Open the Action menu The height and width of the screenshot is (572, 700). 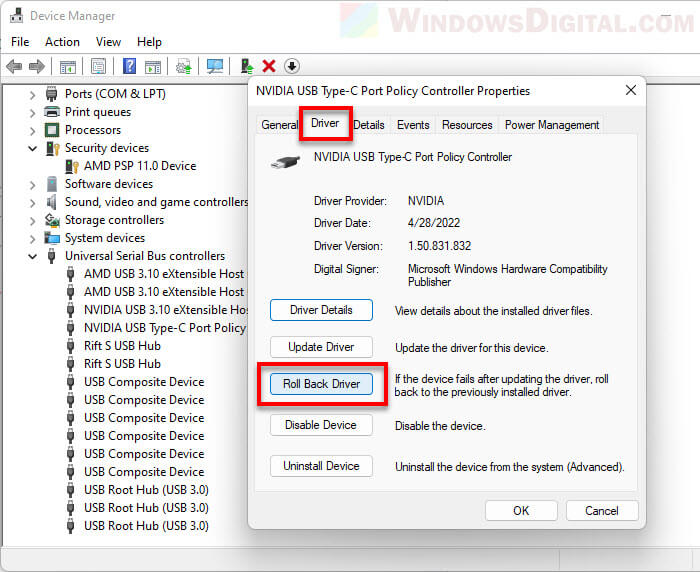[x=62, y=42]
